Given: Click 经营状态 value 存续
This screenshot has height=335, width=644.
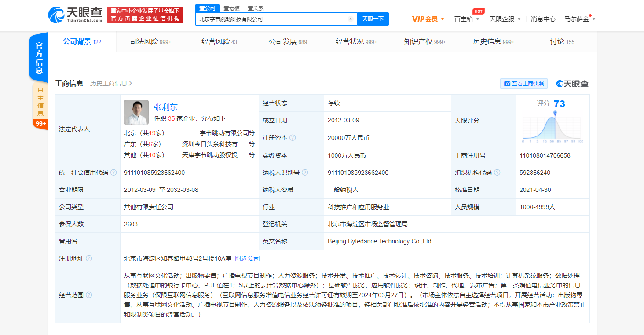Looking at the screenshot, I should 334,103.
